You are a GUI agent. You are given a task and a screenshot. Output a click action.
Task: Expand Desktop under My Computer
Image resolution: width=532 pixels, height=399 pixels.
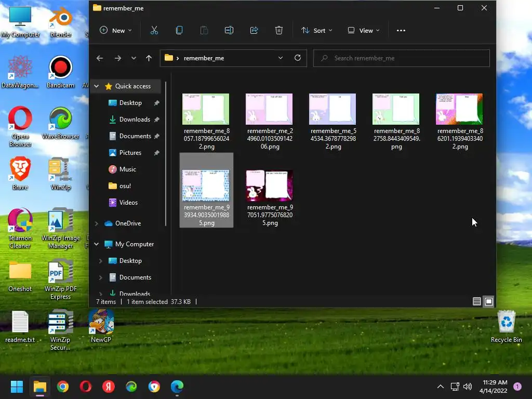click(100, 261)
